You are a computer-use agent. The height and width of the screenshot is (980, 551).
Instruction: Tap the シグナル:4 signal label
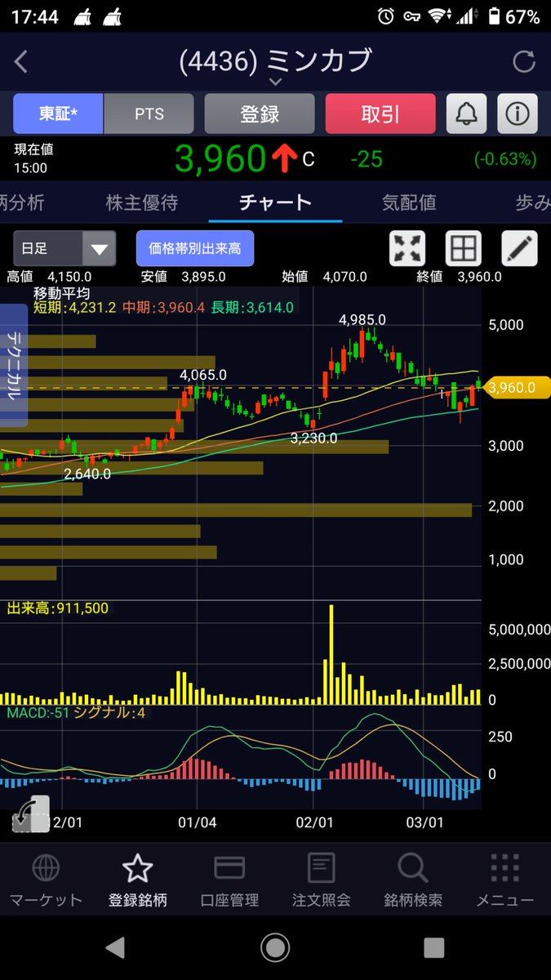(x=110, y=713)
